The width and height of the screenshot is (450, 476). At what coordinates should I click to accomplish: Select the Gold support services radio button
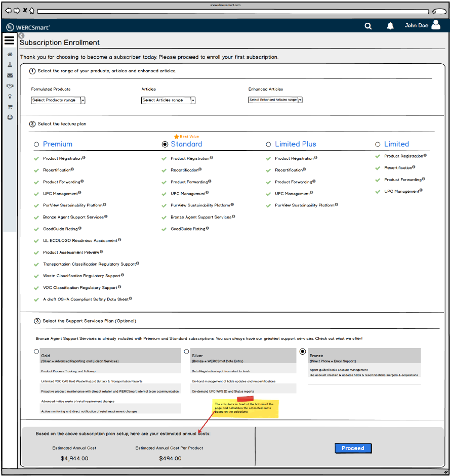click(36, 351)
